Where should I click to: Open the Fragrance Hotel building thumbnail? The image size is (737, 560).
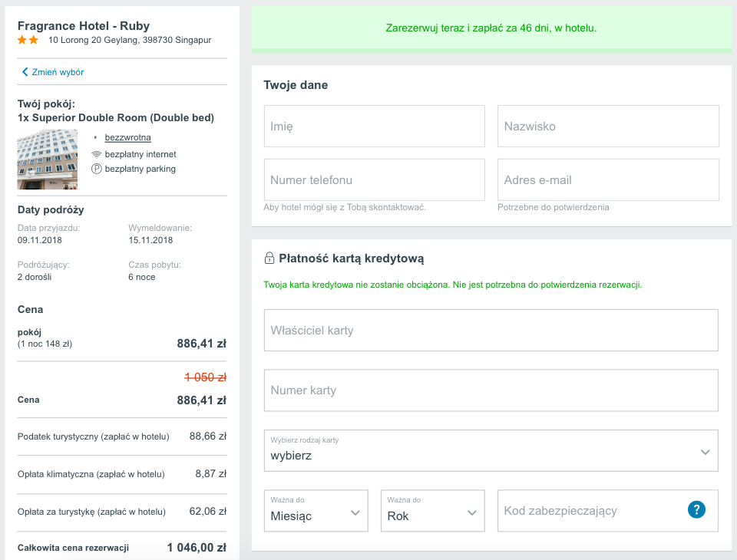(x=48, y=159)
